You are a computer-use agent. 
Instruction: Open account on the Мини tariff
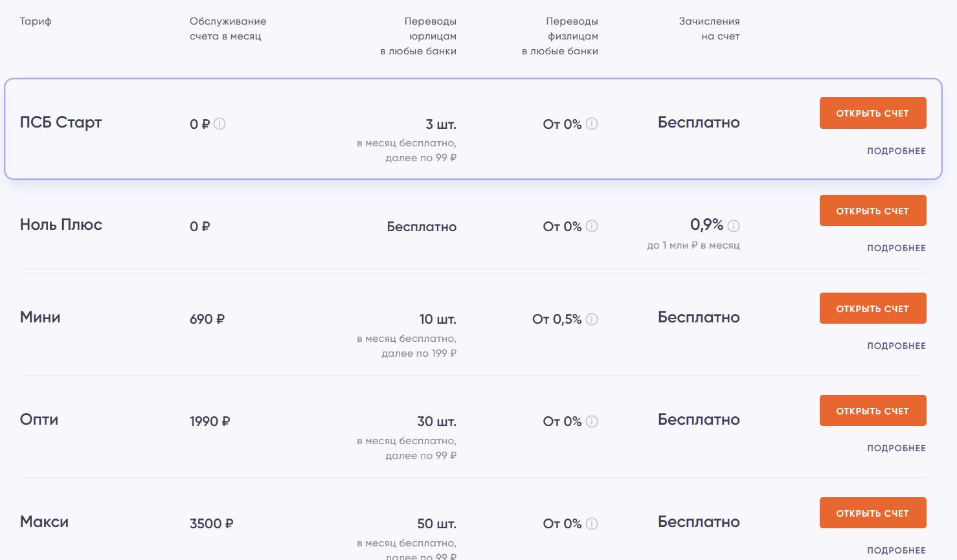tap(872, 309)
